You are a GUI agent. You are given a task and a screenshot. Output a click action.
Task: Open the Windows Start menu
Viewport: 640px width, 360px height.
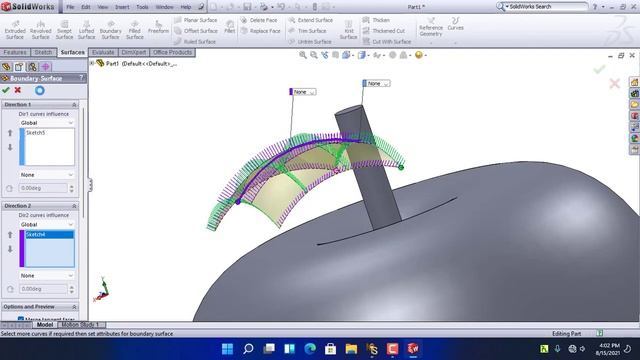pyautogui.click(x=227, y=349)
